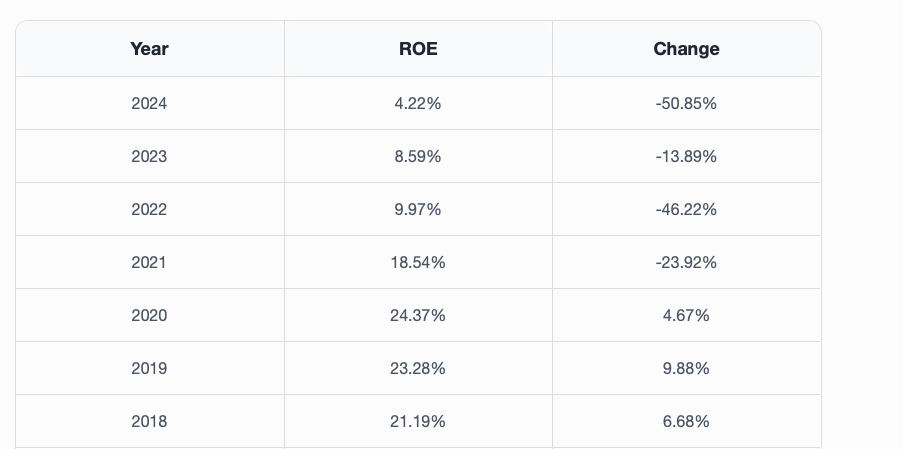Select the 18.54% ROE value
903x449 pixels.
(418, 262)
